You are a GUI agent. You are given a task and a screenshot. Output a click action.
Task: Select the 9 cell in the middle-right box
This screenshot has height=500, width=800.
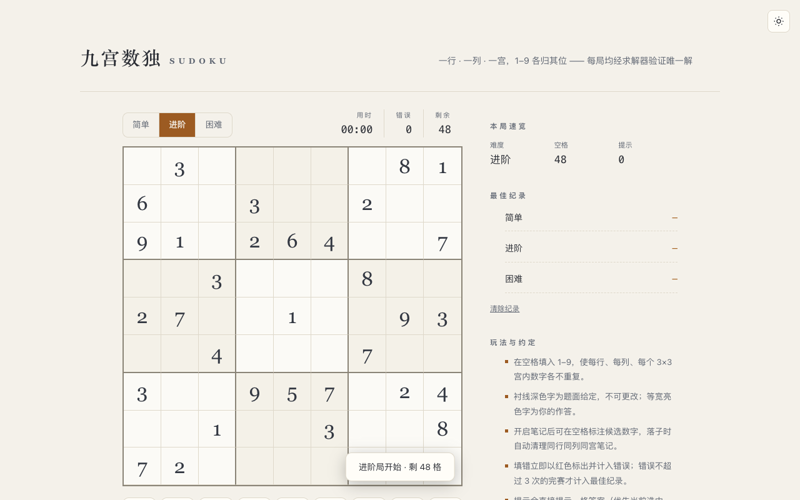405,316
